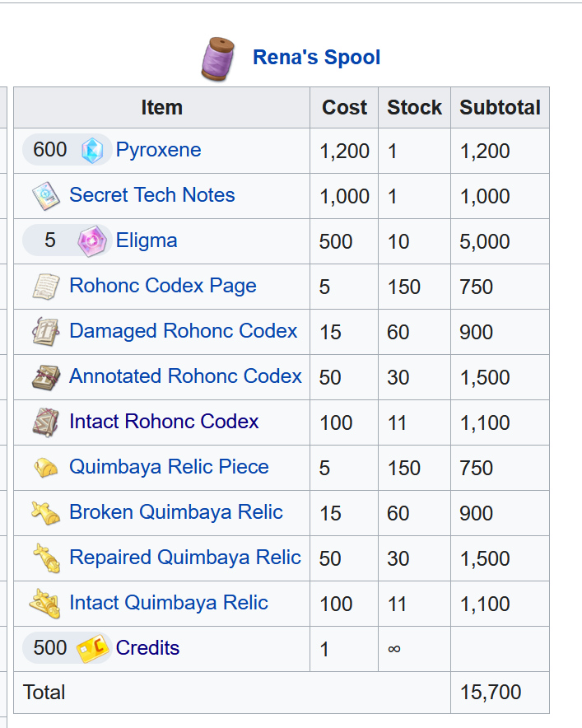Click the Item column header
The height and width of the screenshot is (728, 582).
pyautogui.click(x=161, y=107)
